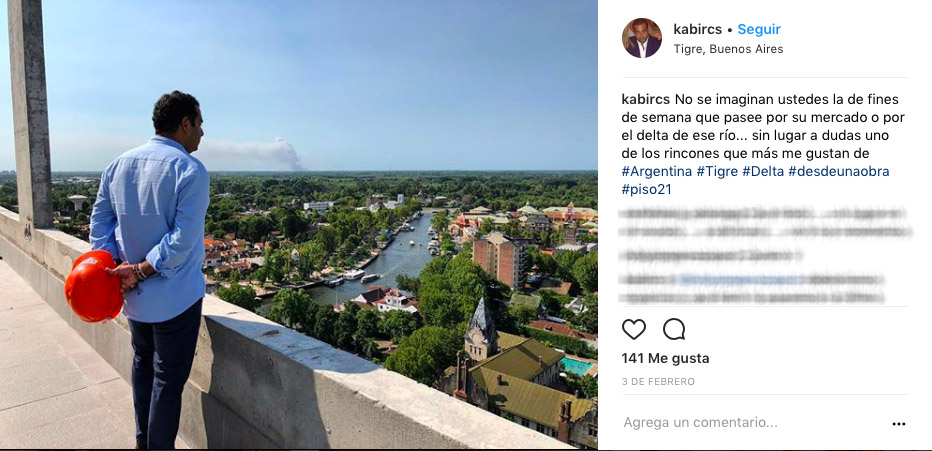932x451 pixels.
Task: Open the 3 DE FEBRERO post date
Action: pos(658,381)
